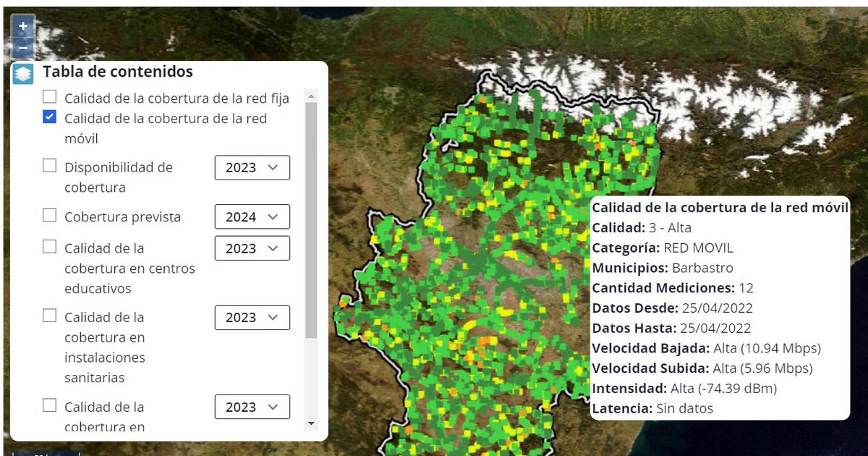This screenshot has width=868, height=456.
Task: Click the Velocidad Bajada 10.94 Mbps line
Action: [707, 348]
